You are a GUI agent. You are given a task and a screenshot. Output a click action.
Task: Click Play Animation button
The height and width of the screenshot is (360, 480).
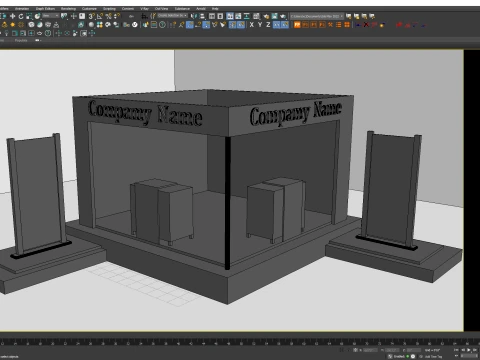(x=469, y=350)
